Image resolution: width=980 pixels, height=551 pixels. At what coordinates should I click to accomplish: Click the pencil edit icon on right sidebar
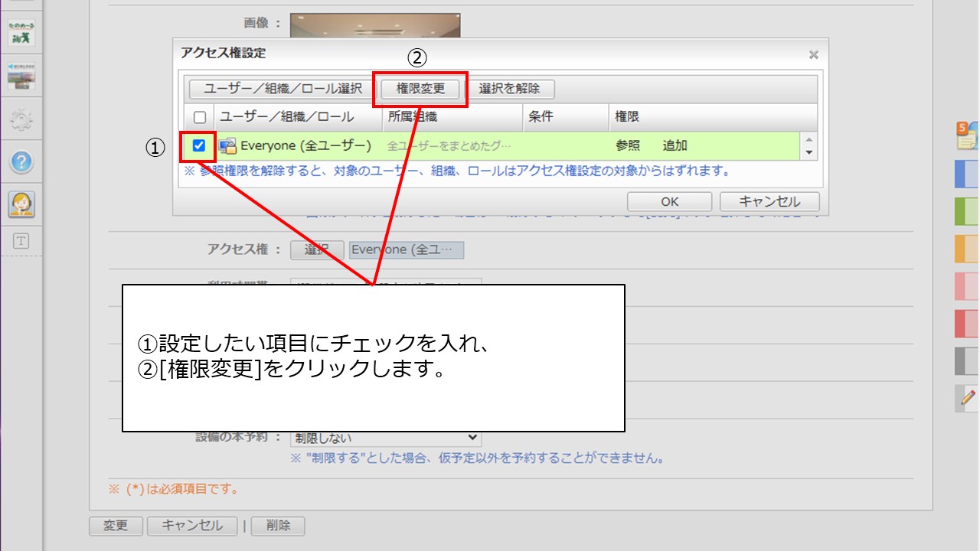coord(967,397)
